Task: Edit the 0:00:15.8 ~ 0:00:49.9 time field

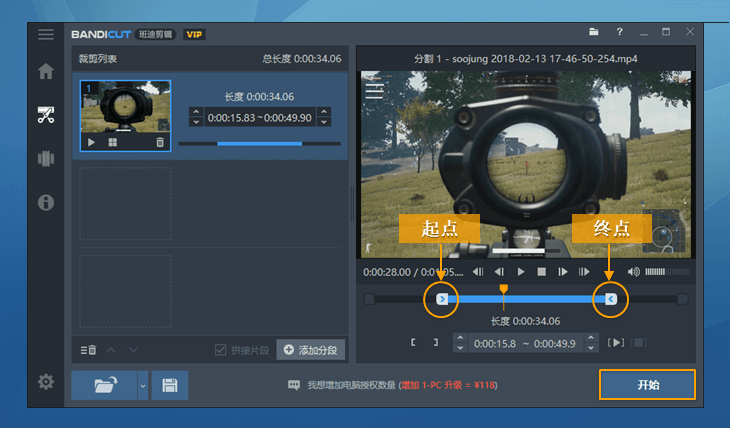Action: click(525, 344)
